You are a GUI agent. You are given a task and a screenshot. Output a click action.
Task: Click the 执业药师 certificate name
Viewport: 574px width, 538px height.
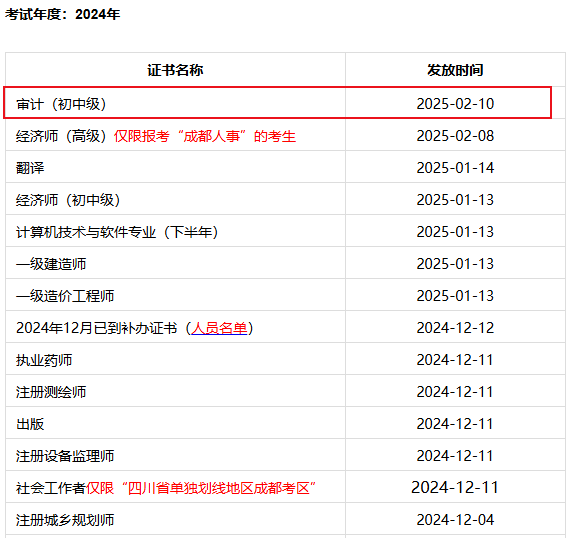44,360
